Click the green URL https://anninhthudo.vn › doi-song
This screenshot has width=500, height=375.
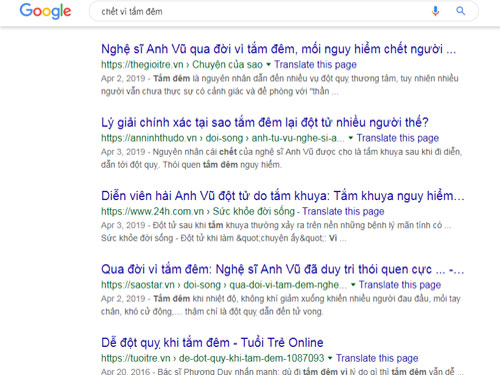click(x=223, y=138)
